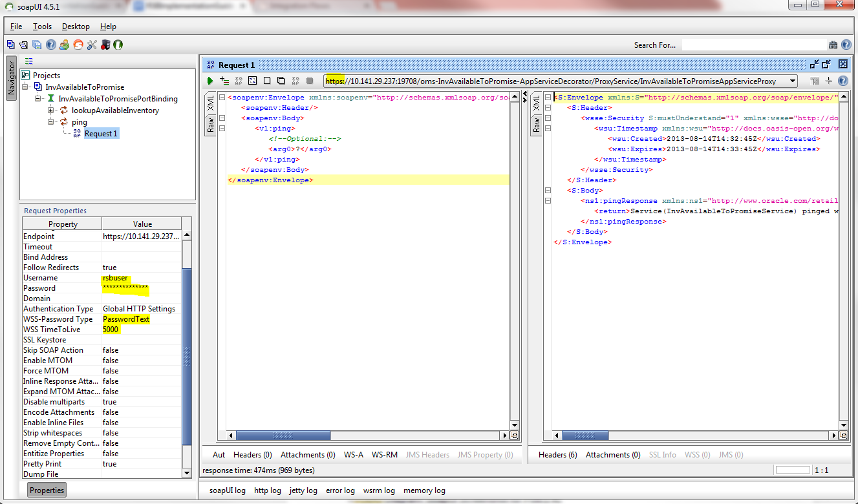Collapse the ping operation node

50,122
